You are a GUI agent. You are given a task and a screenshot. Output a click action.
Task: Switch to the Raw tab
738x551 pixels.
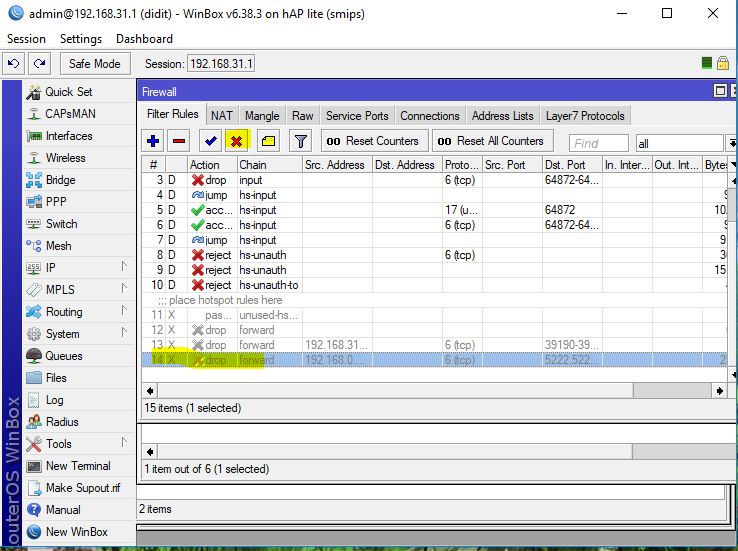pyautogui.click(x=302, y=116)
